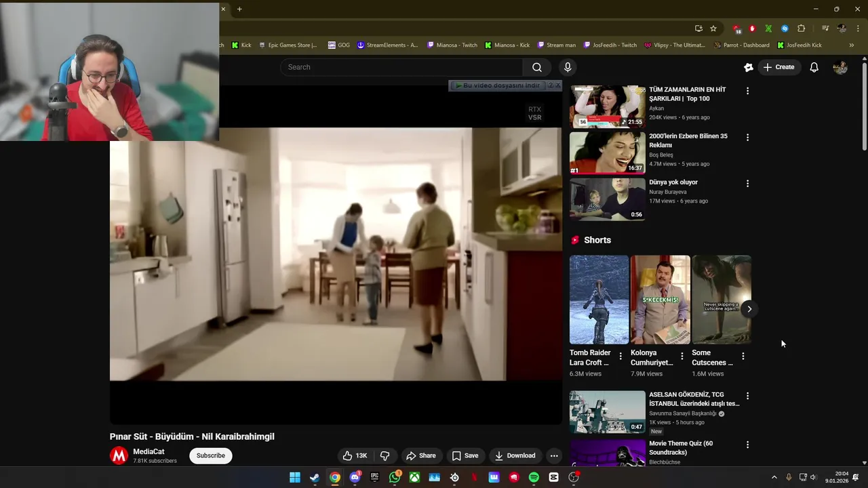Screen dimensions: 868x488
Task: Open TÜM ZAMANLARIN EN HİT ŞARKILARI thumbnail
Action: (607, 106)
